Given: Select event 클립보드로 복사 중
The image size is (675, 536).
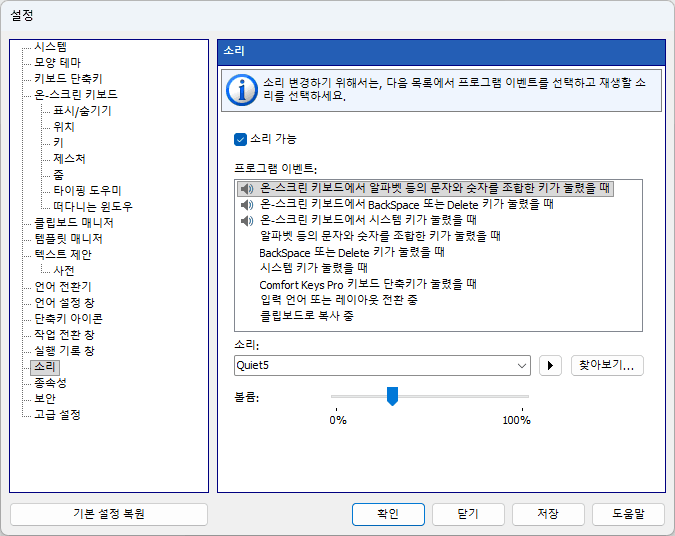Looking at the screenshot, I should [307, 316].
